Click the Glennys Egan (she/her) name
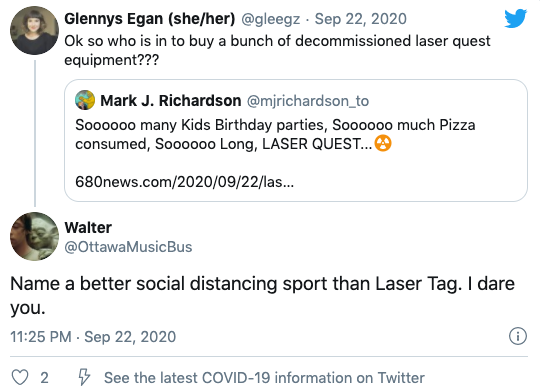Image resolution: width=540 pixels, height=390 pixels. (x=150, y=19)
